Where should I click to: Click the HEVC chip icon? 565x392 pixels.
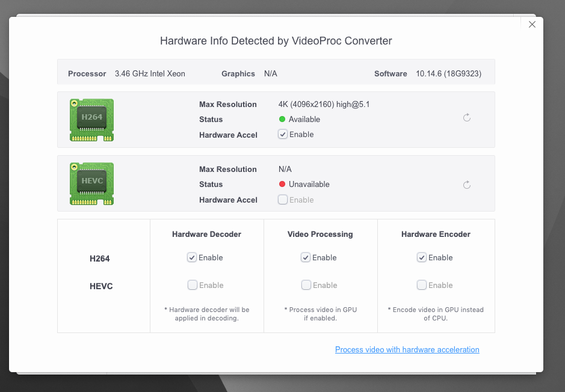pos(91,183)
